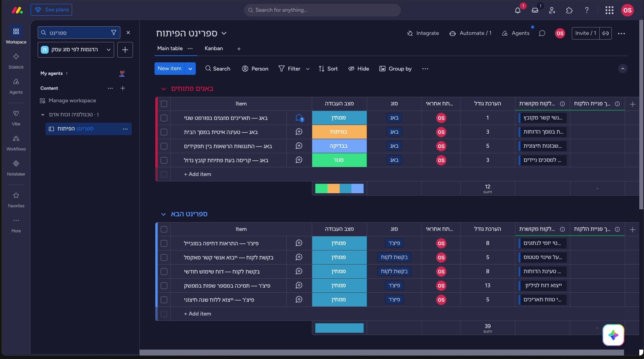Click the filter icon inside the sidebar search box
Screen dimensions: 644x359
click(114, 33)
